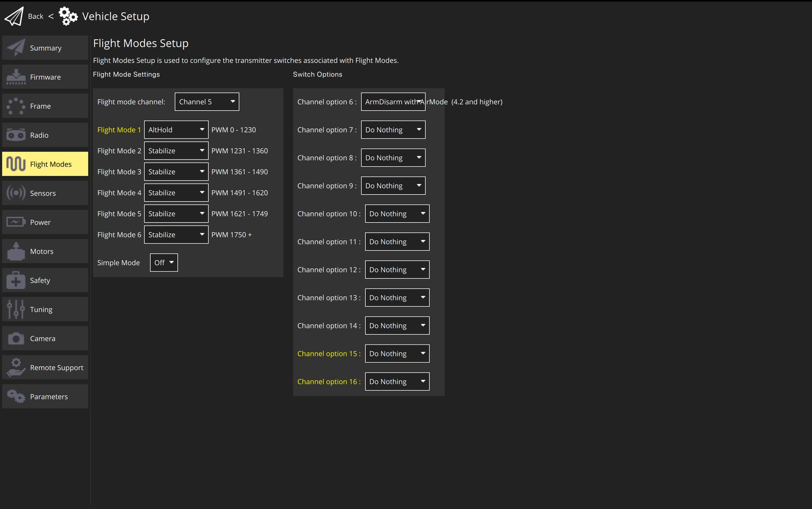Click the Back link at top left
The height and width of the screenshot is (509, 812).
coord(36,17)
